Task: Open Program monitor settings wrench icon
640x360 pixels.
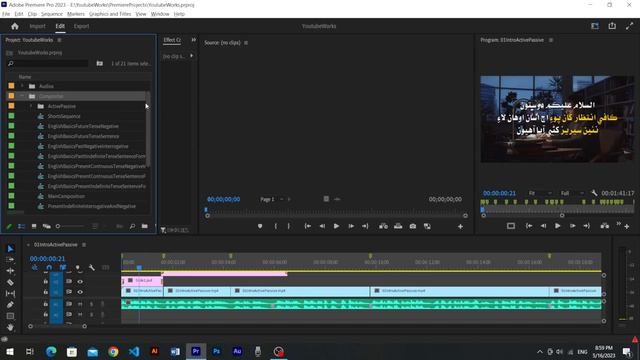Action: pyautogui.click(x=594, y=193)
